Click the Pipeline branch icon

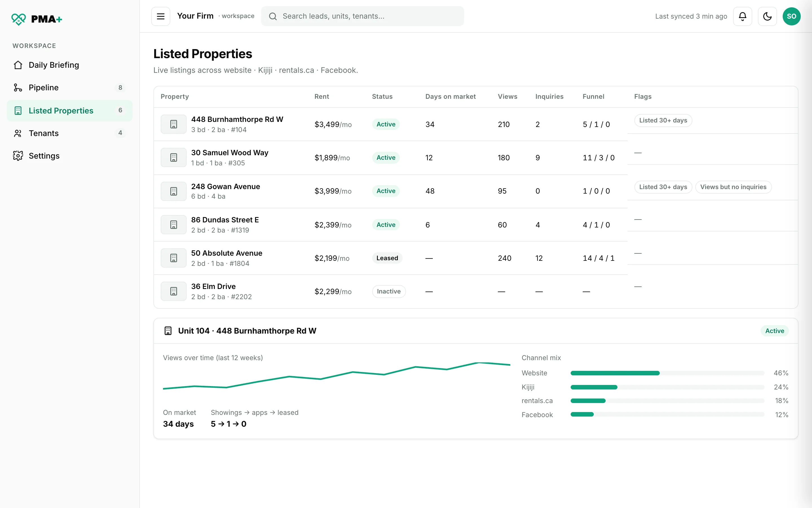tap(18, 88)
